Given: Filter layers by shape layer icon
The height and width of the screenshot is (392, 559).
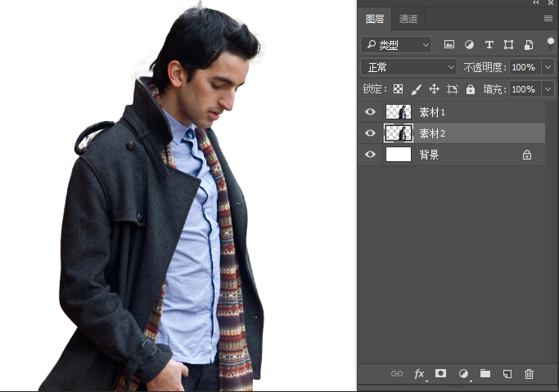Looking at the screenshot, I should 508,44.
